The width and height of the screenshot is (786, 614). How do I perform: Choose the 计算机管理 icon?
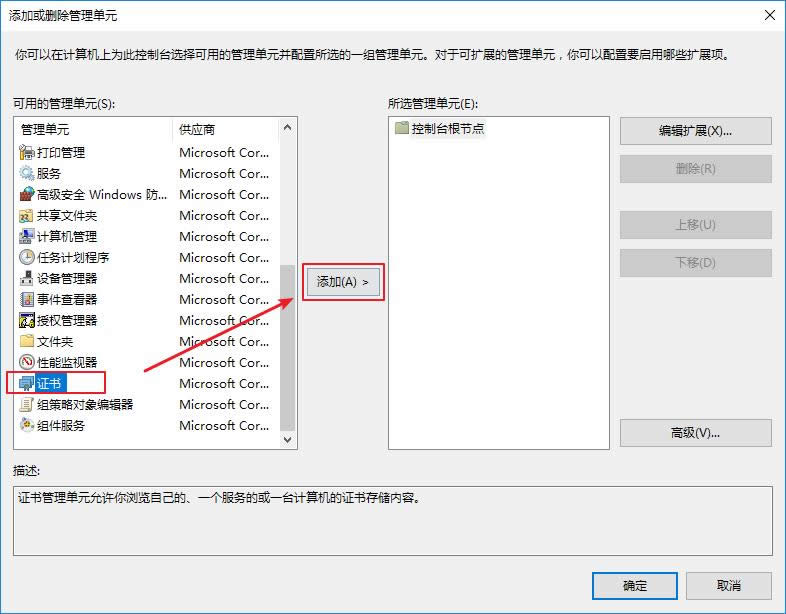click(27, 237)
